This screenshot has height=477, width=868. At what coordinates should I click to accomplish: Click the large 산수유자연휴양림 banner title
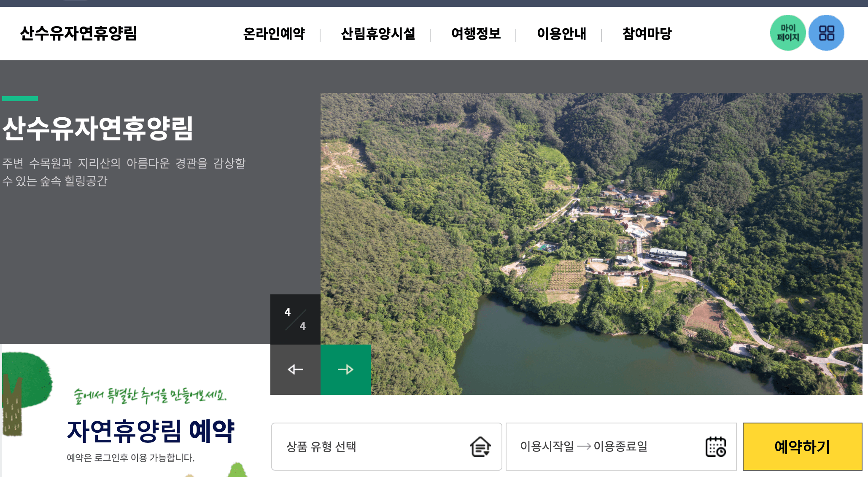click(x=98, y=129)
